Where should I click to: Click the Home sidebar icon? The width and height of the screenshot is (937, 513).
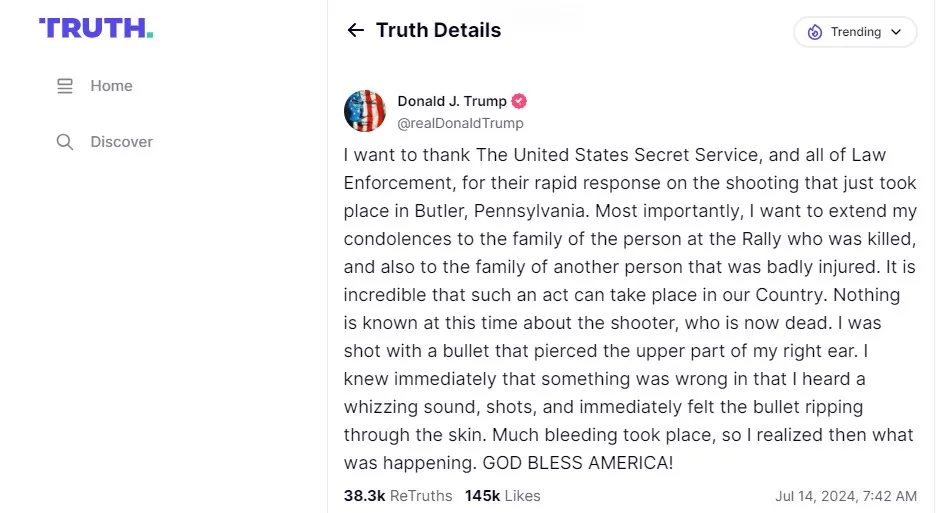click(65, 86)
